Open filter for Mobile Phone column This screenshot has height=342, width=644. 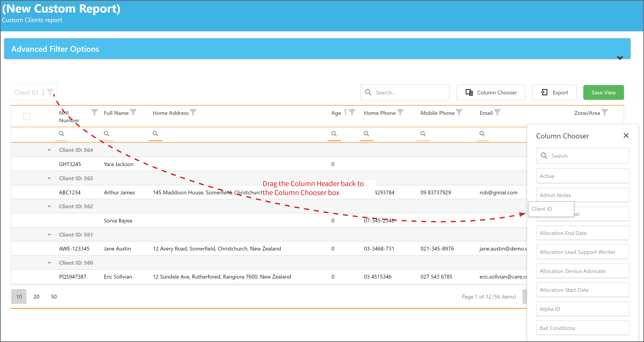(459, 112)
